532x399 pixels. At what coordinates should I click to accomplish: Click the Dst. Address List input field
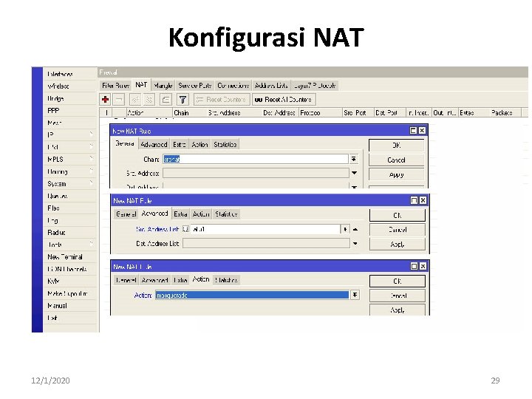(266, 243)
